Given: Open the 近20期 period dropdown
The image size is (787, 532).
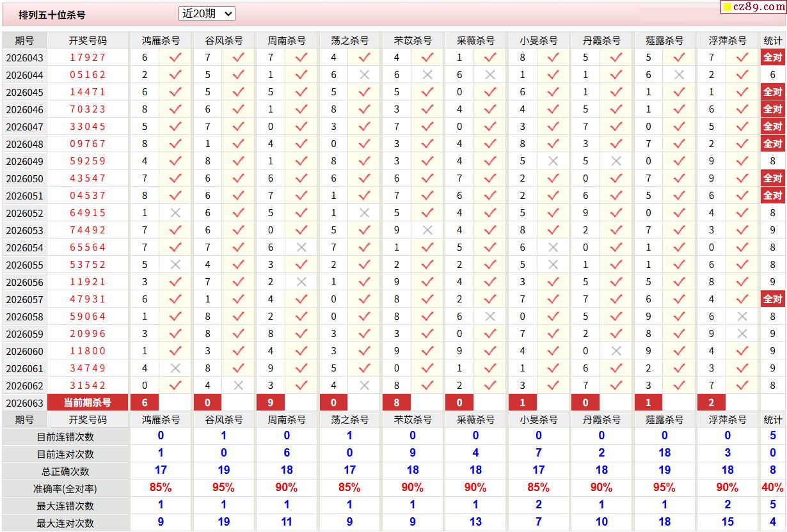Looking at the screenshot, I should 207,13.
